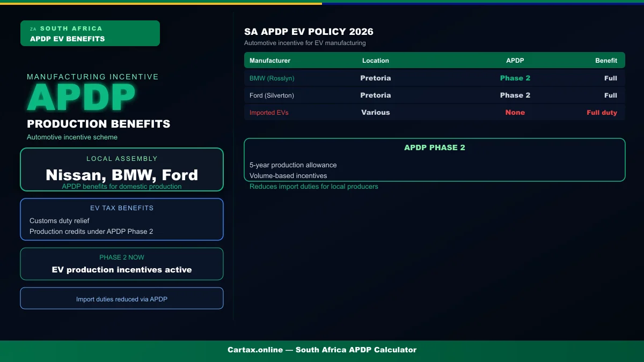Click the South Africa APDP EV Benefits badge
The height and width of the screenshot is (362, 644).
(90, 33)
